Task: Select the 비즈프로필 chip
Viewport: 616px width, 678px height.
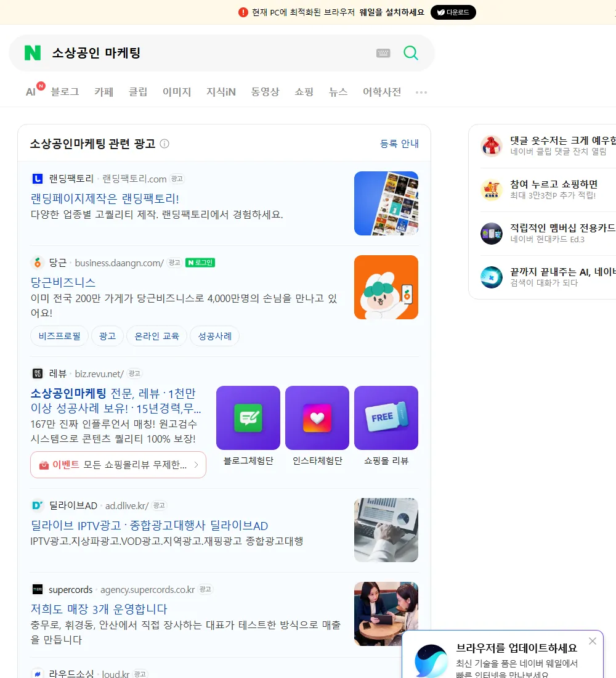Action: click(59, 336)
